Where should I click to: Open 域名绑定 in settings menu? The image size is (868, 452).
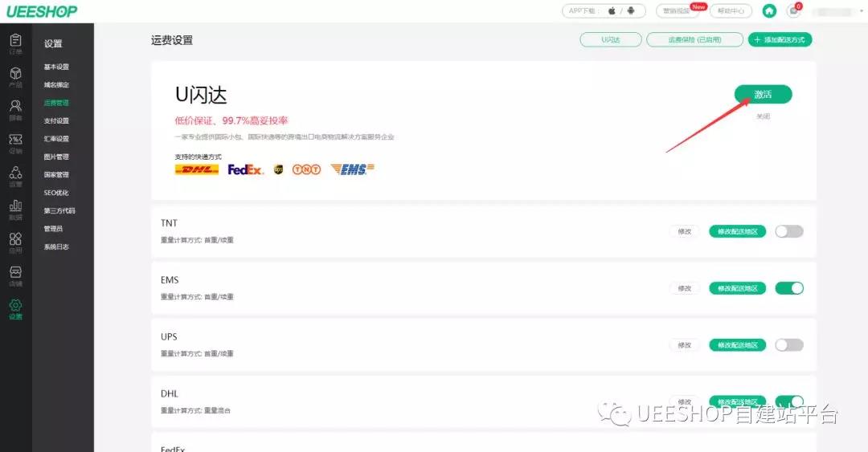point(56,84)
